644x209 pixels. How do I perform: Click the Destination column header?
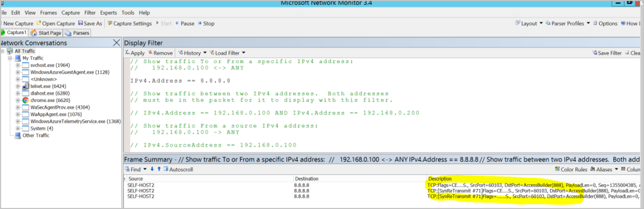[307, 179]
